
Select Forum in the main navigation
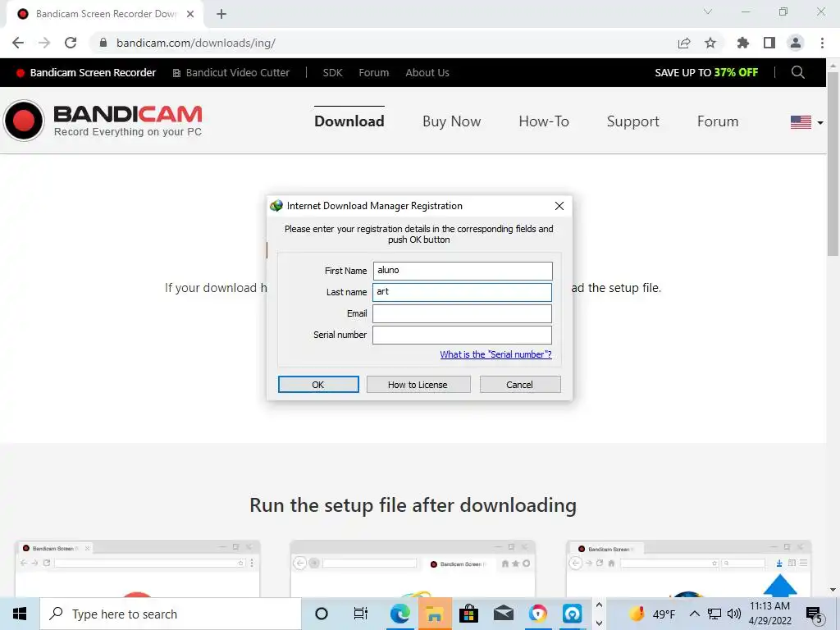[718, 121]
